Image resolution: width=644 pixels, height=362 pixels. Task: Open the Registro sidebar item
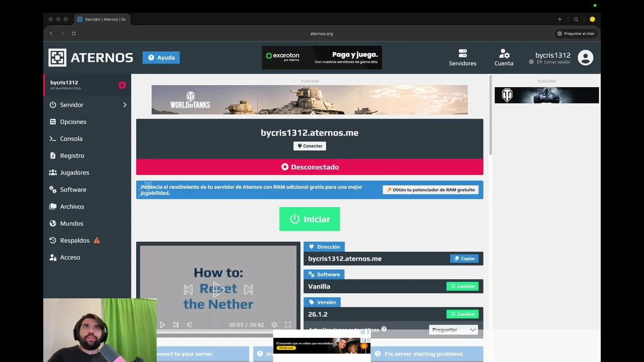(x=88, y=155)
